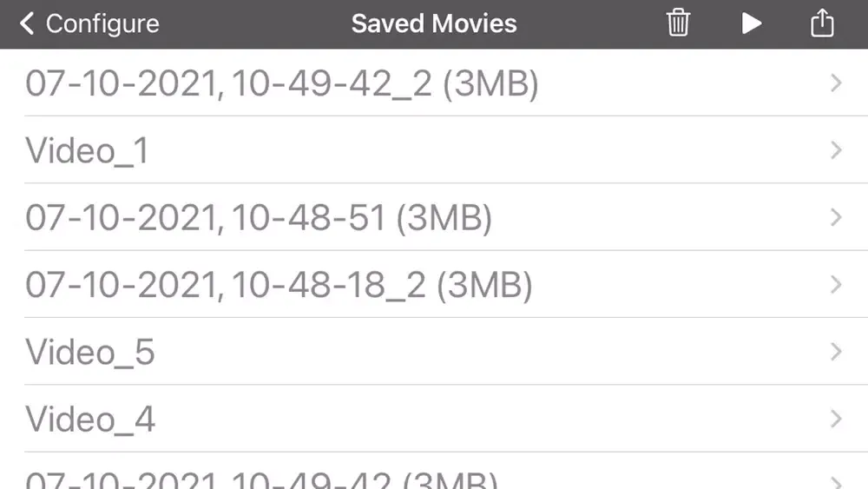Open the Video_5 movie
Screen dimensions: 868x489
pos(90,352)
